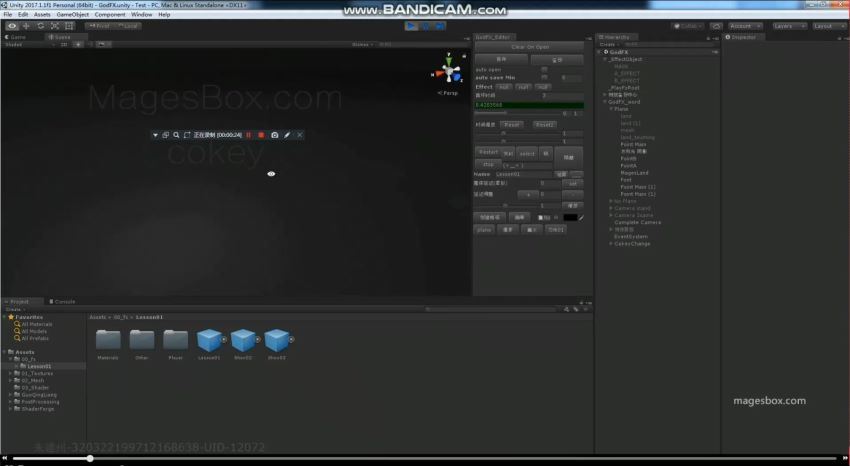This screenshot has width=850, height=466.
Task: Switch to the Game tab
Action: click(x=16, y=37)
